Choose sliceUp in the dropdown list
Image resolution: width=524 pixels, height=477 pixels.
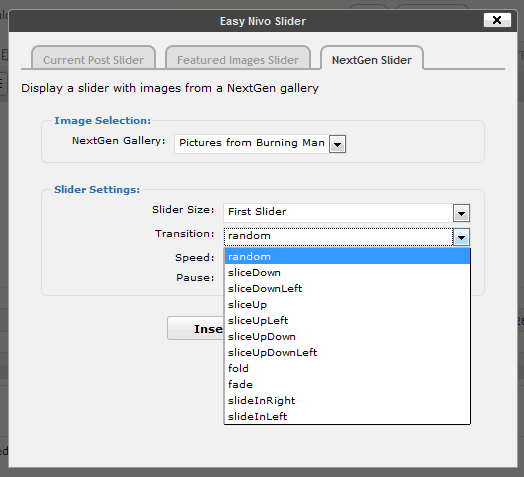click(347, 305)
